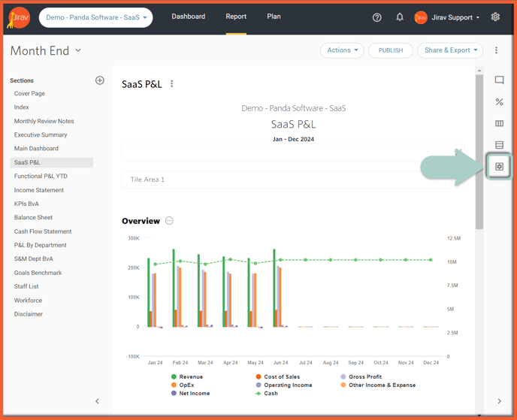Select Staff List section
Image resolution: width=517 pixels, height=420 pixels.
pos(26,286)
